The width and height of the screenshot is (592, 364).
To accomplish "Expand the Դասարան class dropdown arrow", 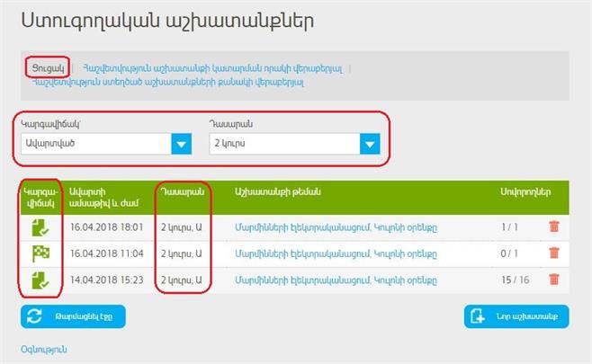I will 369,144.
